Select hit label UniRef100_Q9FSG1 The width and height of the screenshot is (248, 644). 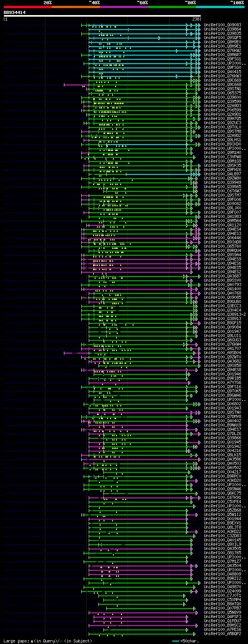222,59
